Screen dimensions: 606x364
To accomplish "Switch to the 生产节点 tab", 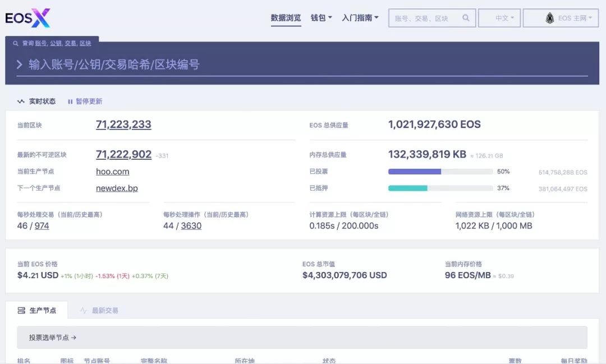I will 36,310.
